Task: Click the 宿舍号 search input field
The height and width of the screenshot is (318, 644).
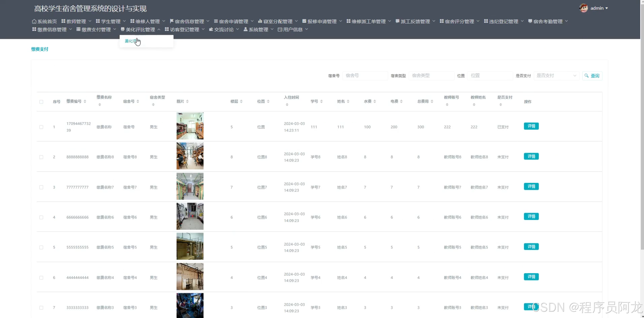Action: point(365,75)
